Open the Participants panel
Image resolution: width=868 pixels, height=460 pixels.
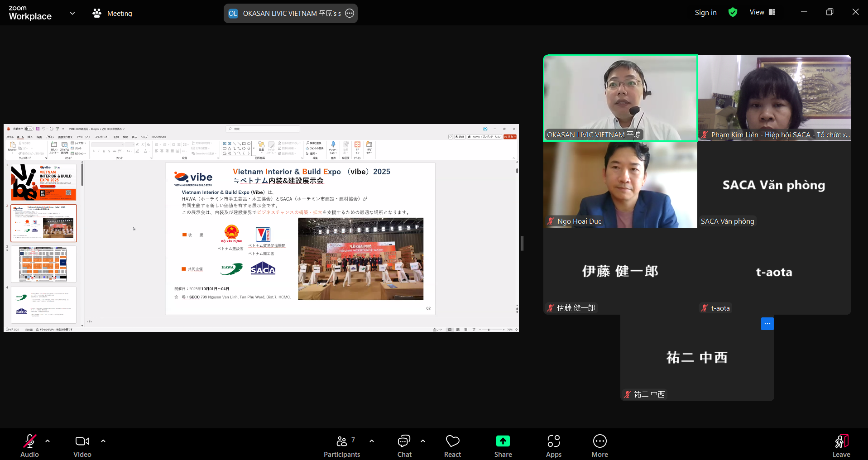(x=342, y=446)
